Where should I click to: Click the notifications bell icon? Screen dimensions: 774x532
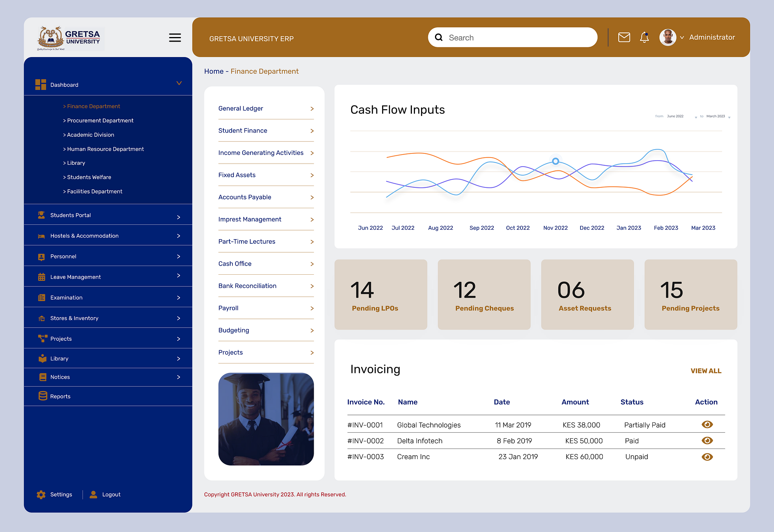[644, 37]
